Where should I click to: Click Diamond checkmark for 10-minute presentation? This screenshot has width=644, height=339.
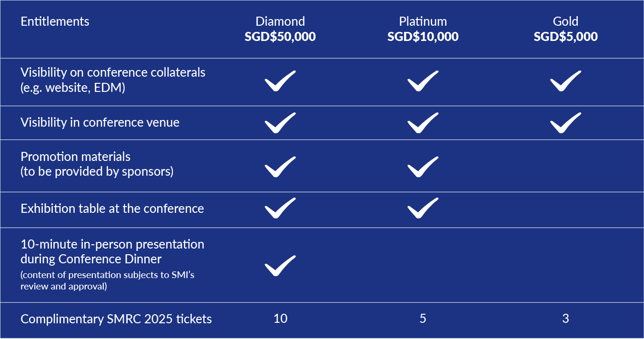coord(280,266)
